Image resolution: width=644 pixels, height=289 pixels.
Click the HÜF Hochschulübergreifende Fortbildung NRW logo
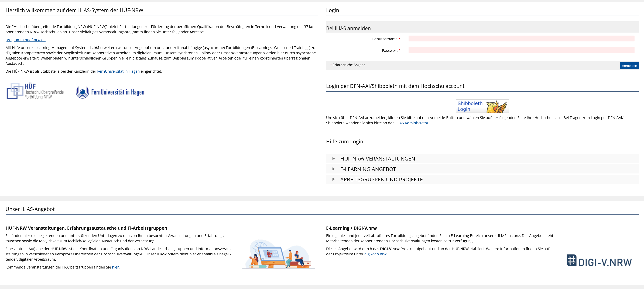coord(35,91)
